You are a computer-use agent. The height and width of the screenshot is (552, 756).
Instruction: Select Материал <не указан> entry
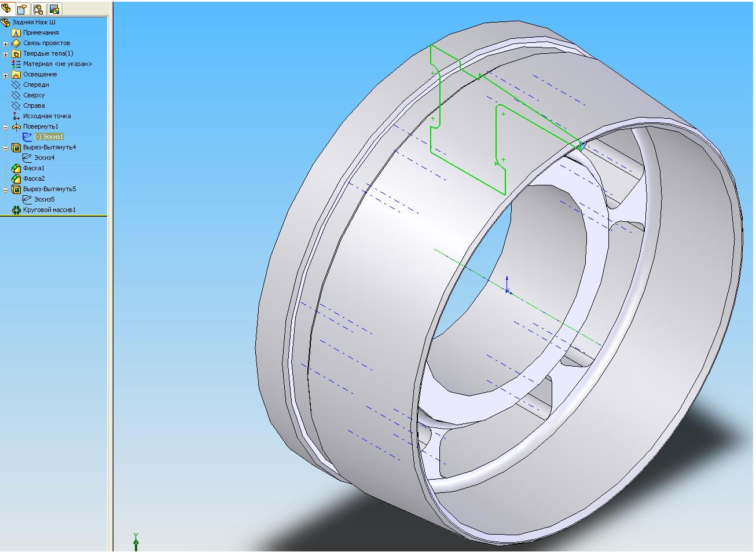[x=57, y=64]
